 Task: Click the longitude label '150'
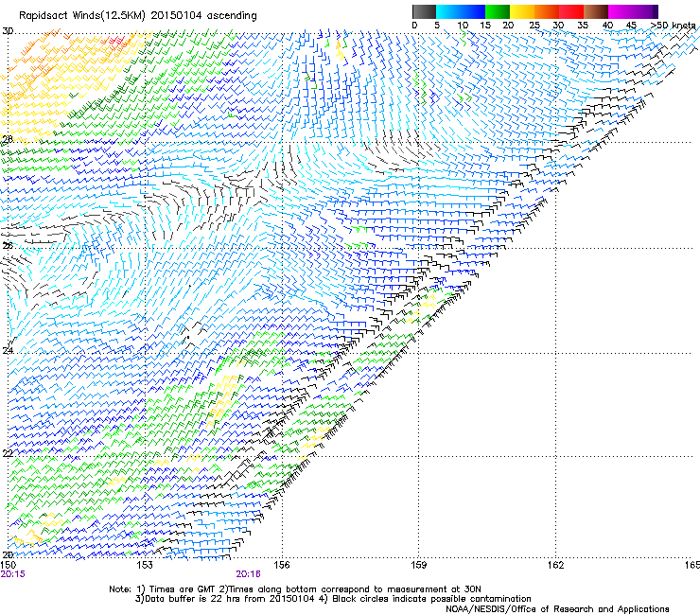[x=8, y=565]
